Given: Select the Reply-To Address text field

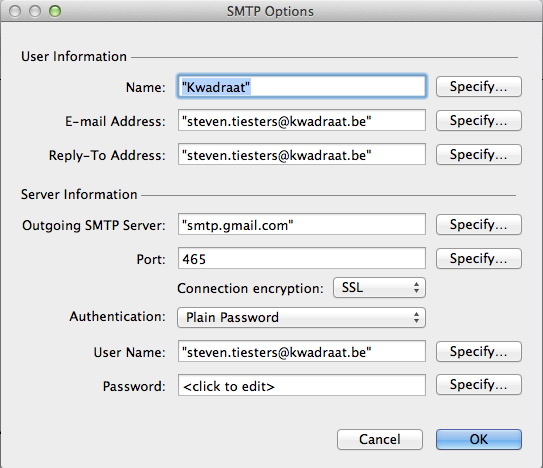Looking at the screenshot, I should 302,154.
